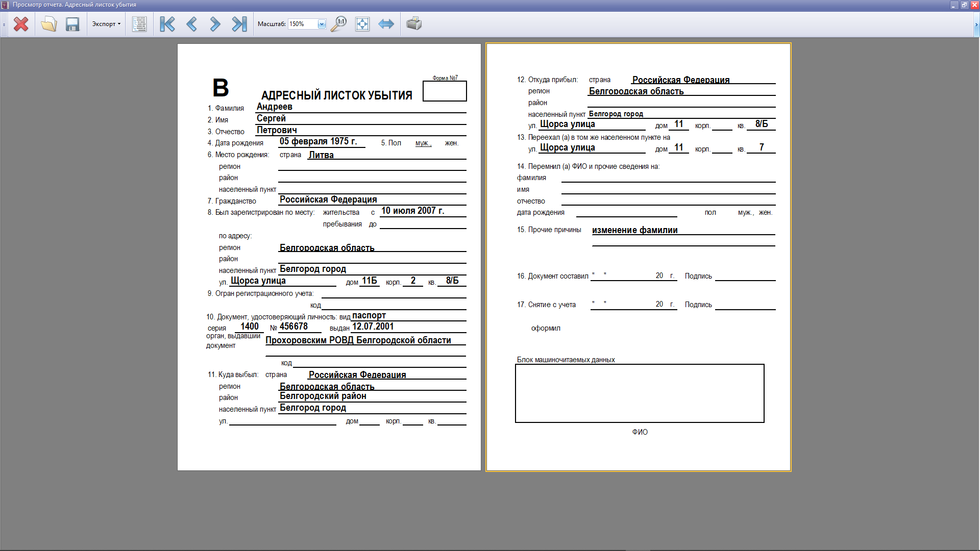The height and width of the screenshot is (551, 980).
Task: Click the heading 'АДРЕСНЫЙ ЛИСТОК УБЫТИЯ'
Action: click(x=337, y=95)
